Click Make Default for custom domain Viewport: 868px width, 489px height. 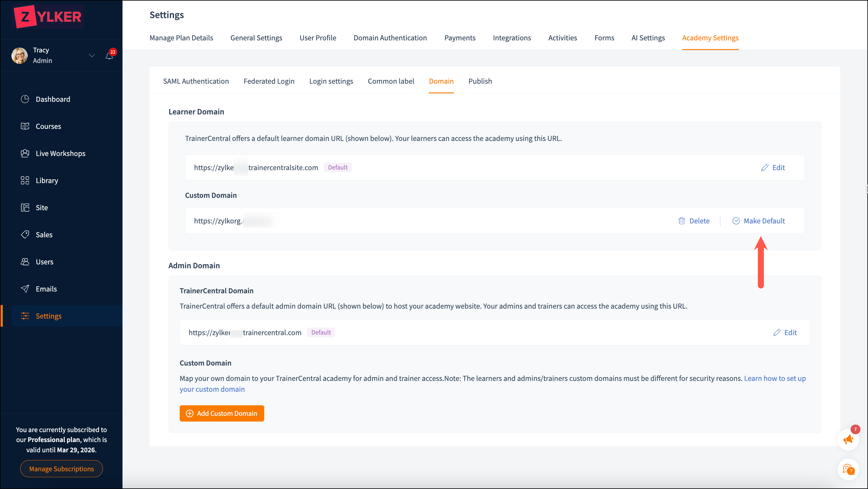pos(758,221)
